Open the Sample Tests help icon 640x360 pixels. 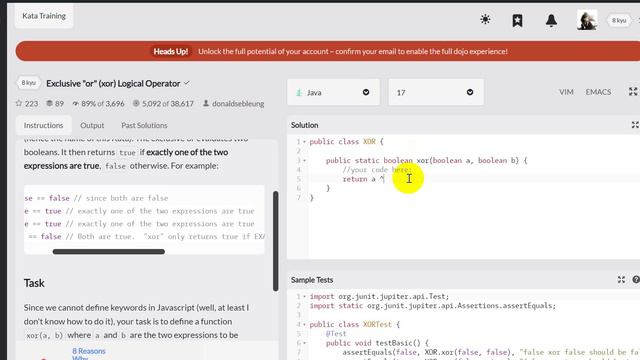(x=636, y=280)
